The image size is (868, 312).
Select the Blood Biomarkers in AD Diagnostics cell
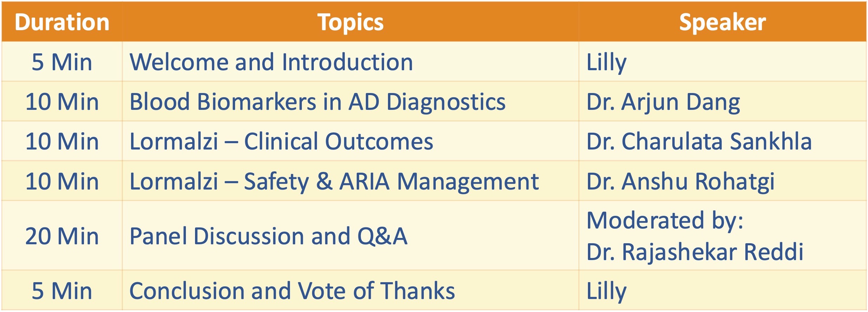tap(350, 101)
